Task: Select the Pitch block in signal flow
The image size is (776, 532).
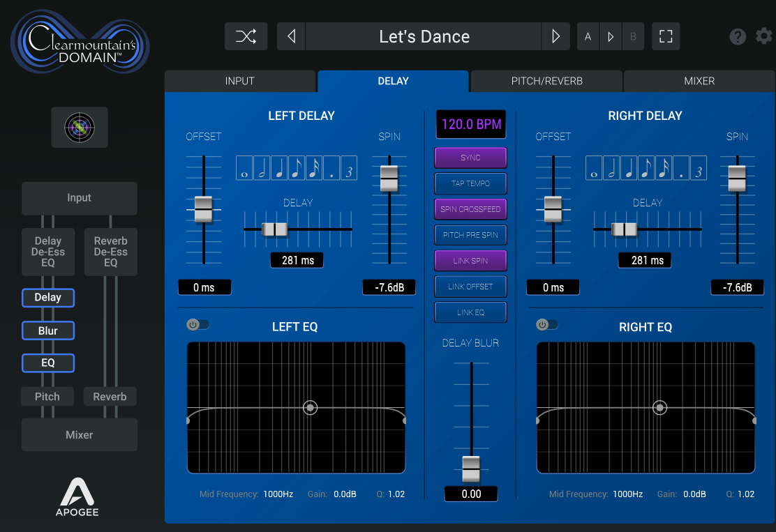Action: [x=47, y=397]
